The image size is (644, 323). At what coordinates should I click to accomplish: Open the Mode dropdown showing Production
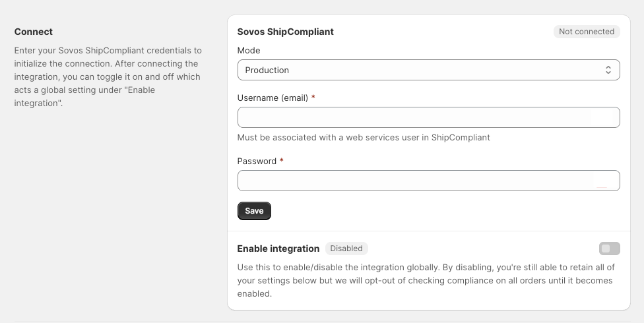click(x=428, y=70)
